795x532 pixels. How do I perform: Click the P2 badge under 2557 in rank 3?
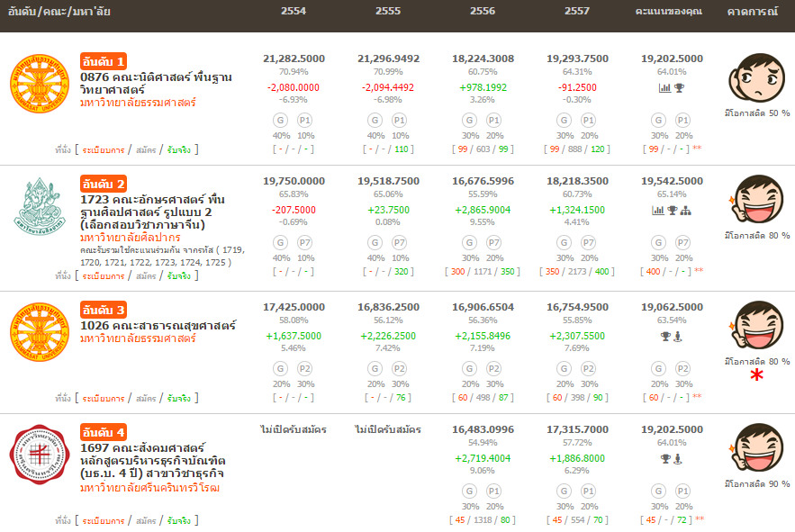pos(588,369)
